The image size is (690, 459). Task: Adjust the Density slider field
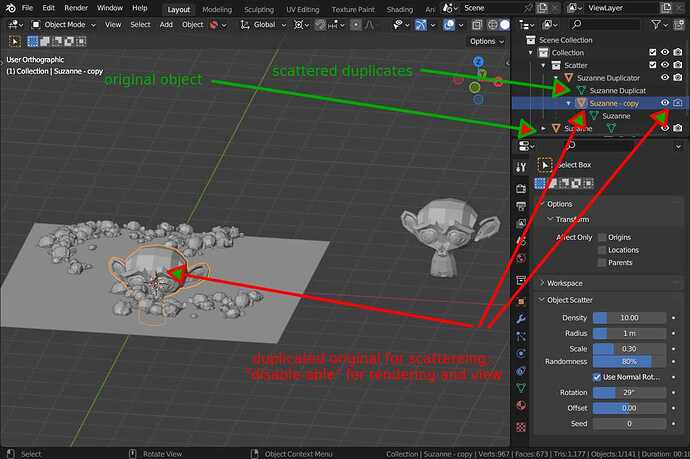pyautogui.click(x=629, y=318)
